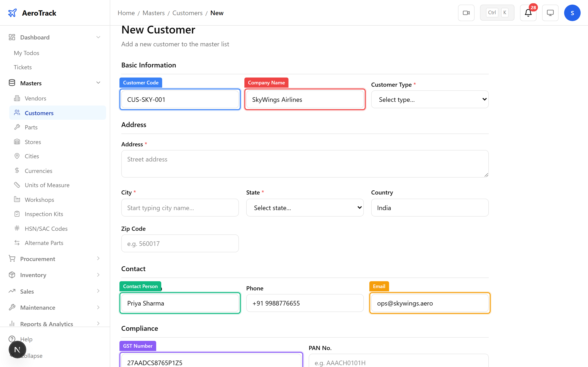Open Procurement via the cart icon
The image size is (588, 367).
[12, 259]
